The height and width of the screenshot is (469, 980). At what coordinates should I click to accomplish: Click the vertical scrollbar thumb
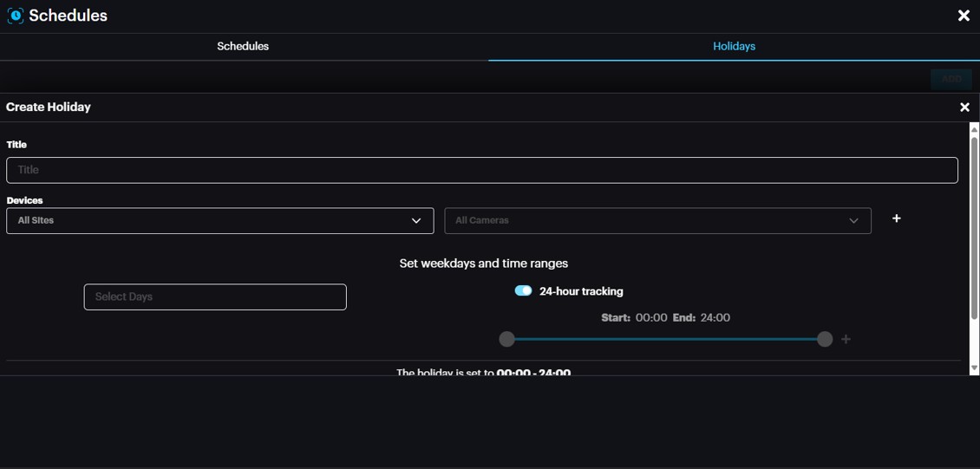[x=974, y=225]
